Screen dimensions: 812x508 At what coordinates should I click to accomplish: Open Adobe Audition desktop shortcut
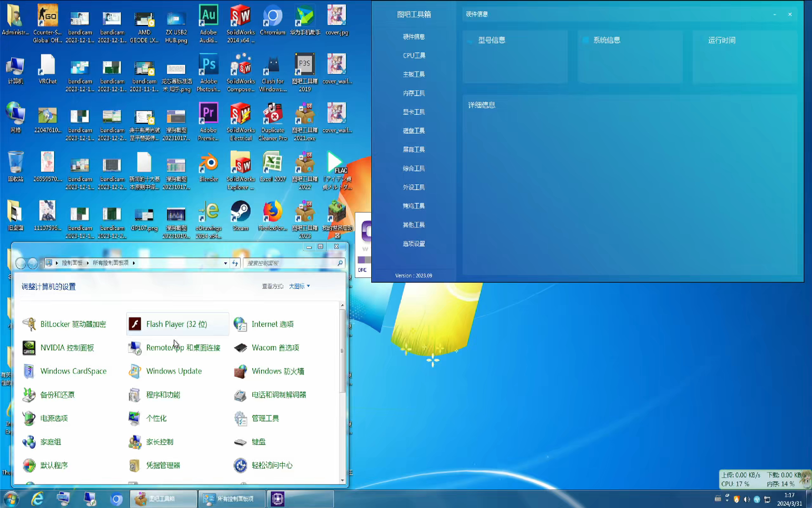click(209, 23)
